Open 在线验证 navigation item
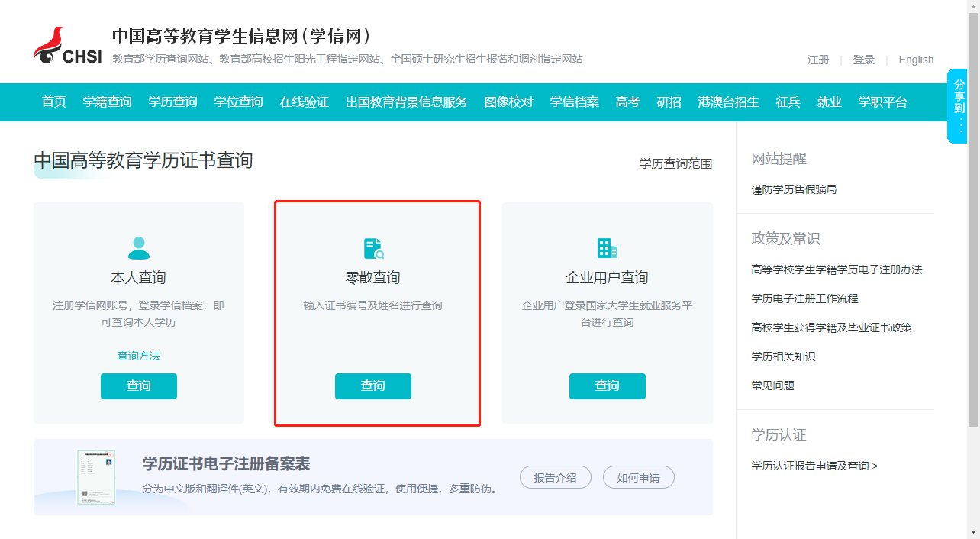Screen dimensions: 980x539 (x=305, y=102)
